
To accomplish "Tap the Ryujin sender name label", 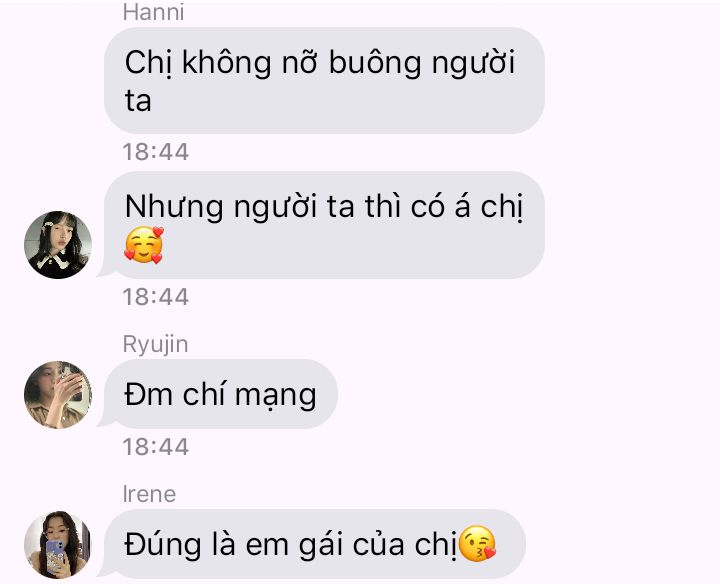I will [155, 345].
